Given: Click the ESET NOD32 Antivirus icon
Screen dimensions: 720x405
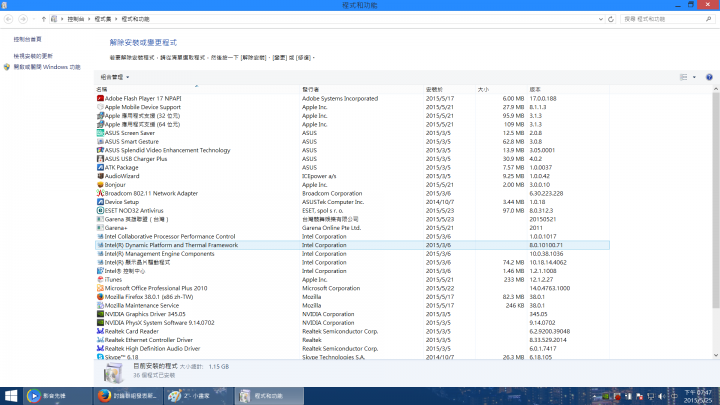Looking at the screenshot, I should click(x=100, y=210).
